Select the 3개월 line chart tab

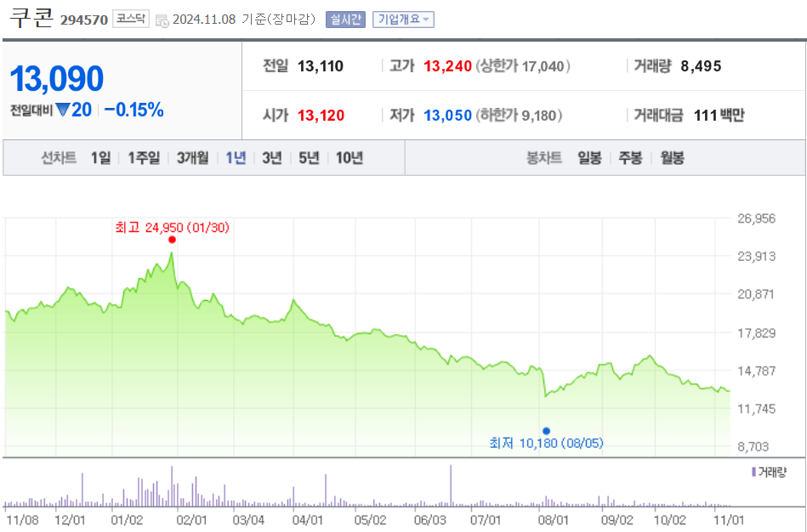pyautogui.click(x=192, y=158)
